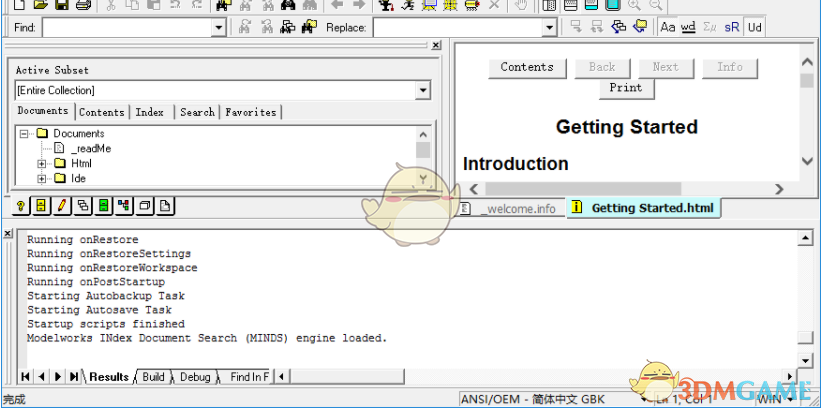Viewport: 822px width, 409px height.
Task: Click the 'Startup scripts finished' output line
Action: pos(106,324)
